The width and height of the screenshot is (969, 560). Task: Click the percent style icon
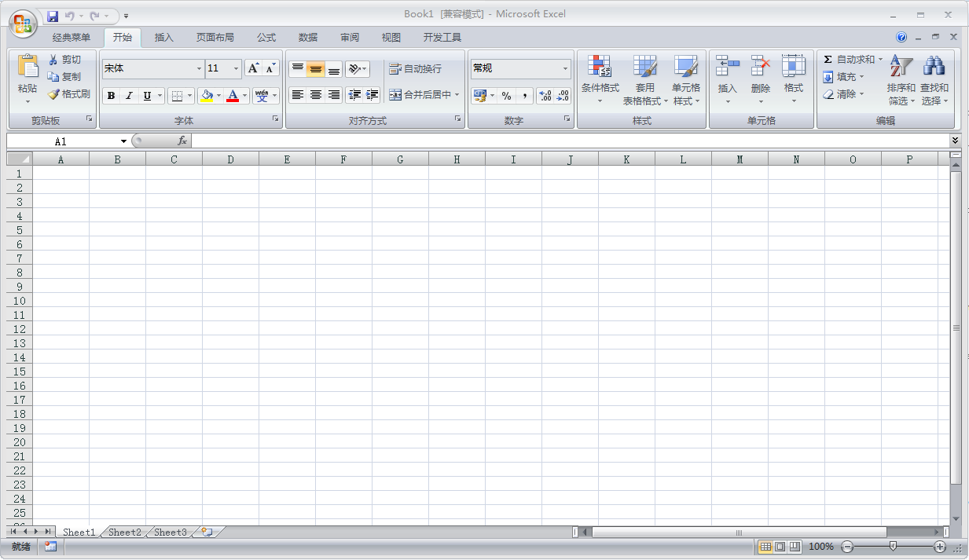click(506, 96)
